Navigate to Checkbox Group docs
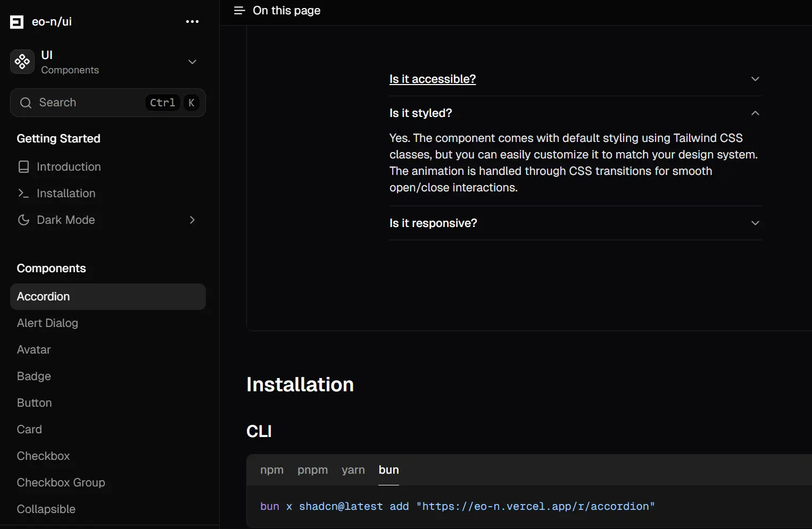 61,482
